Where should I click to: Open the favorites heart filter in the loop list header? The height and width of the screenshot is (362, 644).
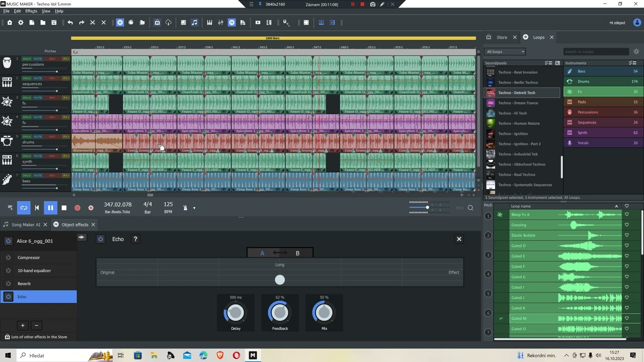(x=626, y=206)
